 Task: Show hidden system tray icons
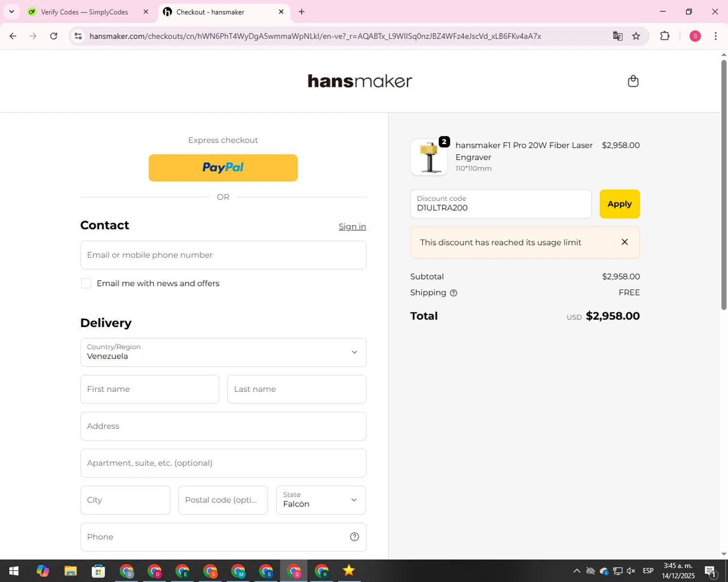coord(577,571)
